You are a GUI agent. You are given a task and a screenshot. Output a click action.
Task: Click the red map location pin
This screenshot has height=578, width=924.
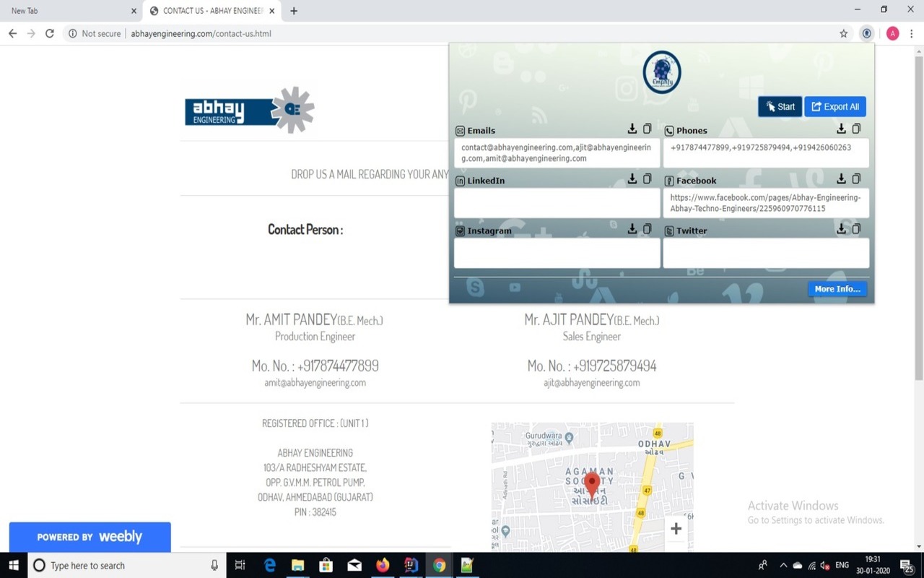592,487
